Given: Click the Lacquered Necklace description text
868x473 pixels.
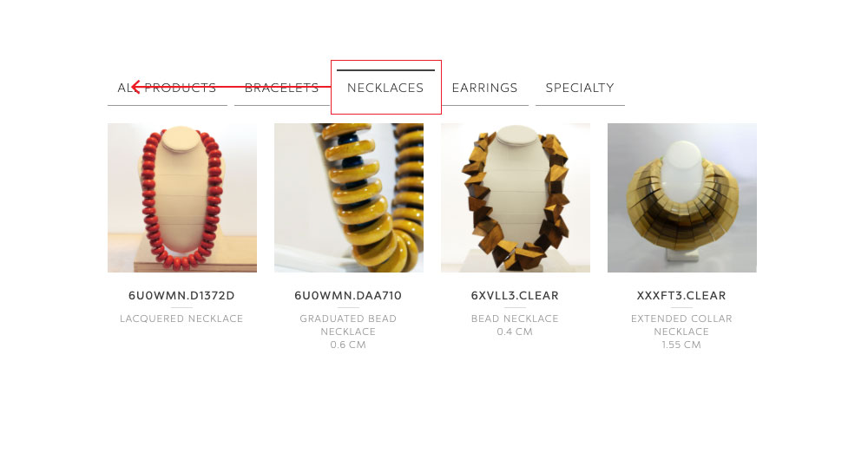Looking at the screenshot, I should tap(181, 319).
